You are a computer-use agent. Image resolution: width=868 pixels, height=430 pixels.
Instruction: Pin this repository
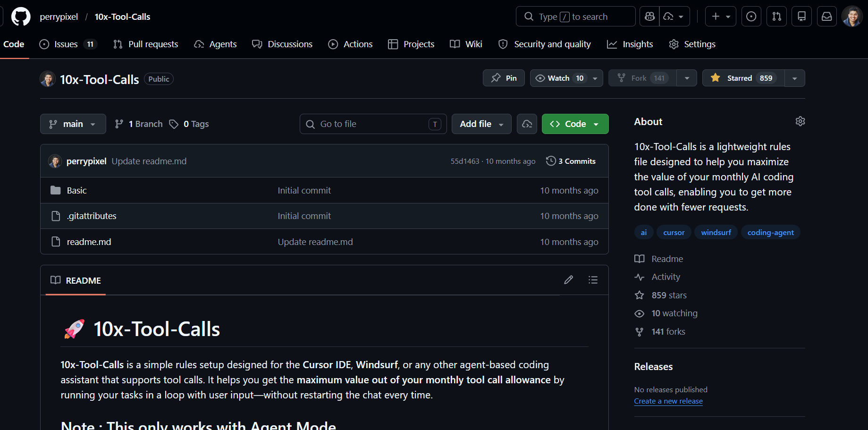(504, 78)
